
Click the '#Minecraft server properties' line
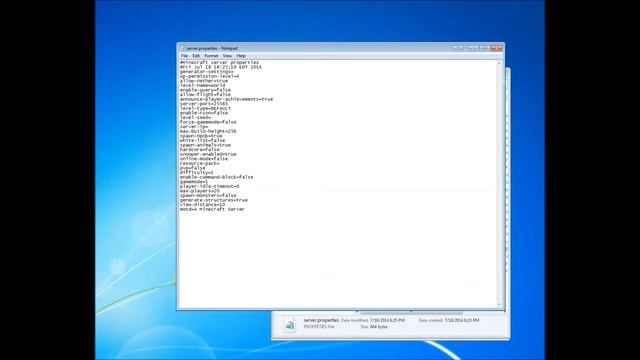tap(220, 62)
